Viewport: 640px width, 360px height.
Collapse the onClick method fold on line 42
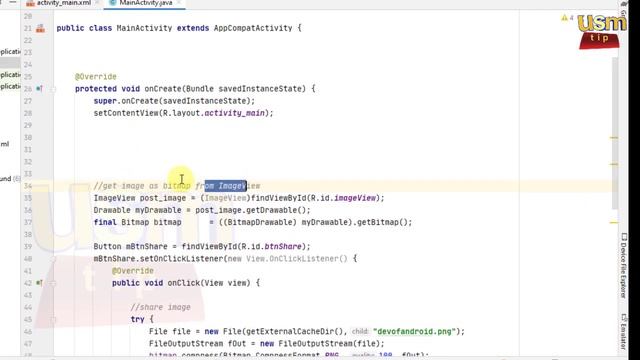point(53,283)
